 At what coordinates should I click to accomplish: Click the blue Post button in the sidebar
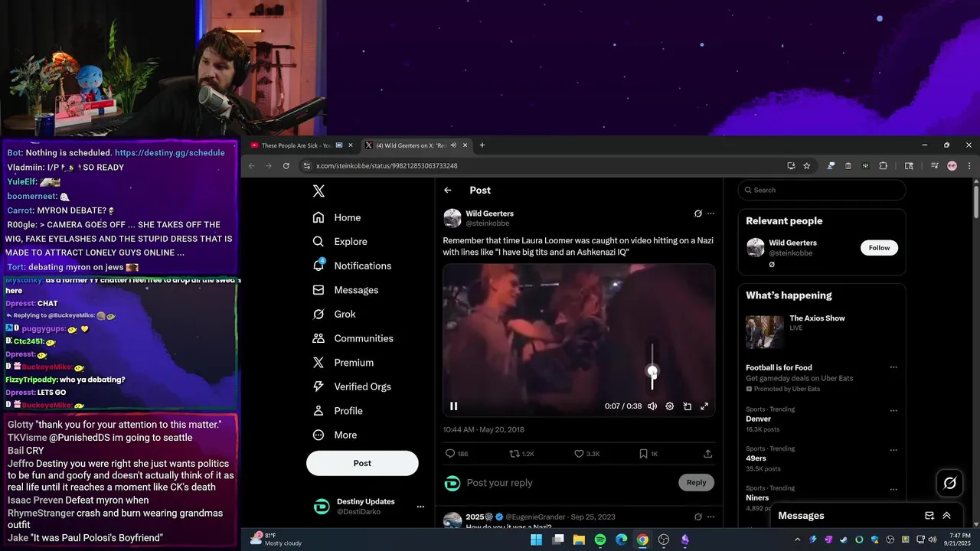coord(362,463)
